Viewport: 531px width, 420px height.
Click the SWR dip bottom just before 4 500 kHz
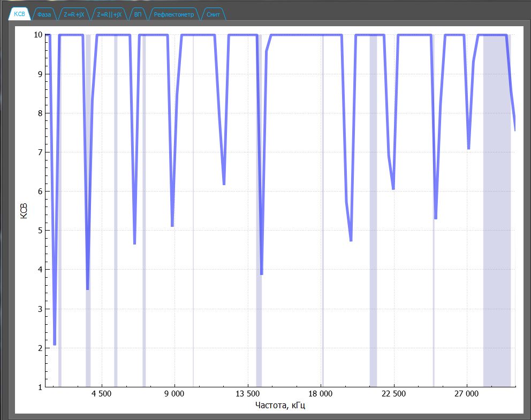point(87,289)
